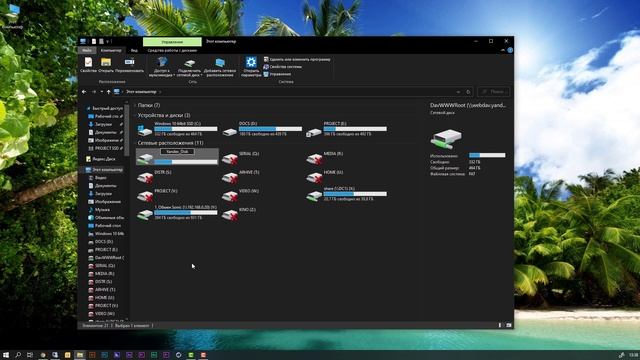This screenshot has height=360, width=640.
Task: Open Task View on the taskbar
Action: click(30, 355)
